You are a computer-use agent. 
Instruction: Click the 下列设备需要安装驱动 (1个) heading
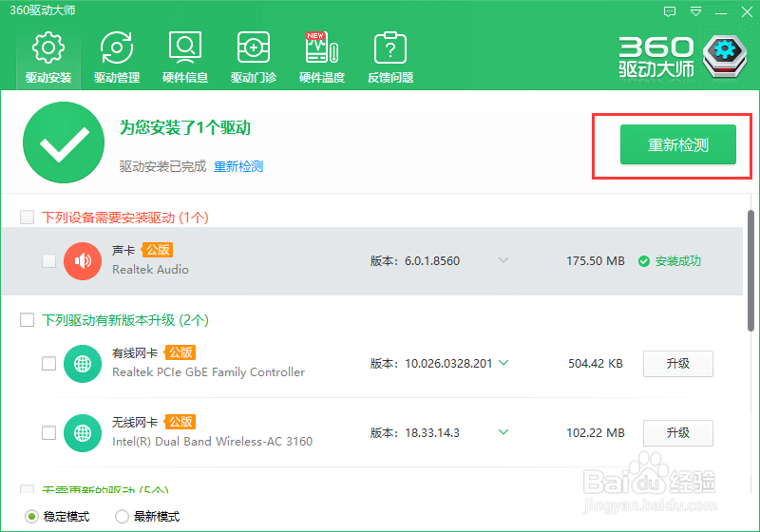(x=125, y=218)
